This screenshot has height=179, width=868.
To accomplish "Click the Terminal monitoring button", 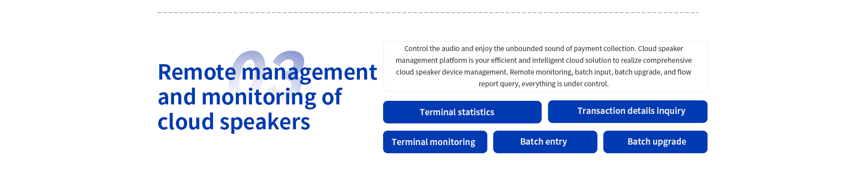I will click(x=435, y=142).
